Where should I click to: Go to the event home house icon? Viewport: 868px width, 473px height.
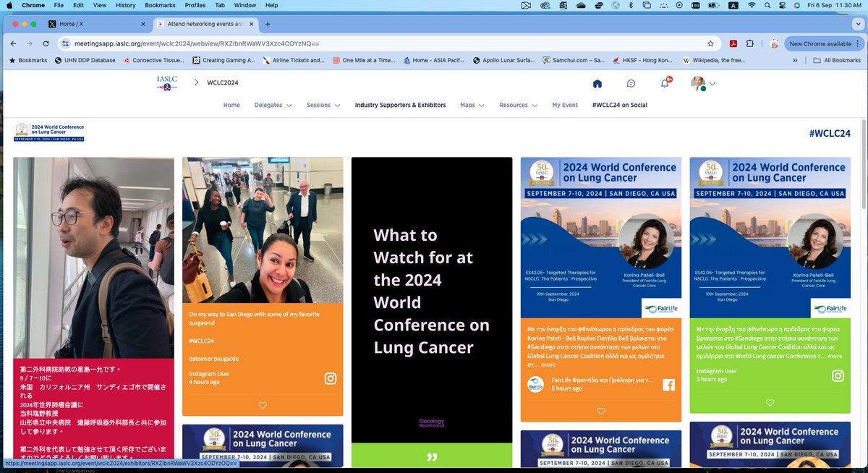pos(597,83)
